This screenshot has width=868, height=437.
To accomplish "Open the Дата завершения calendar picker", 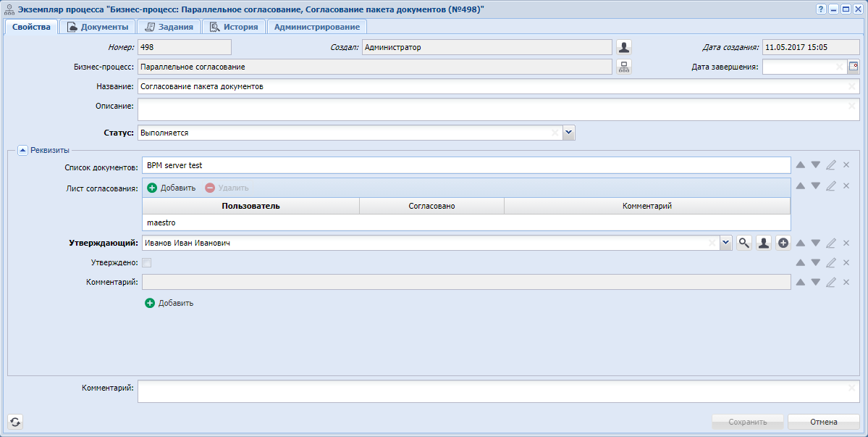I will coord(853,67).
